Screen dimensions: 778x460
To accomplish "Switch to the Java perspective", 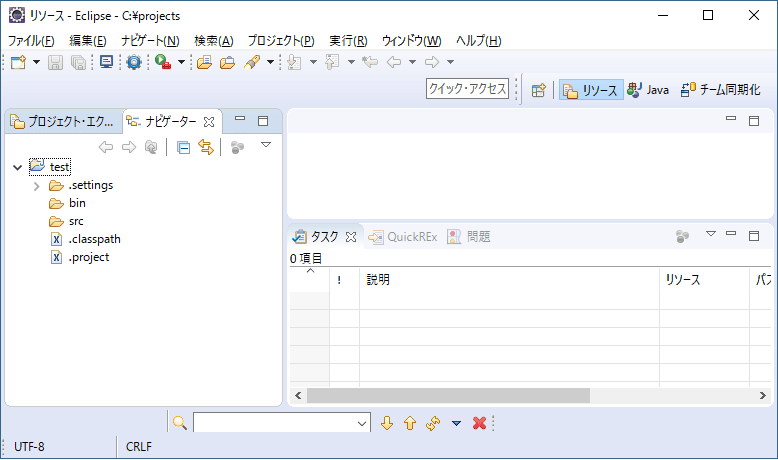I will click(648, 90).
